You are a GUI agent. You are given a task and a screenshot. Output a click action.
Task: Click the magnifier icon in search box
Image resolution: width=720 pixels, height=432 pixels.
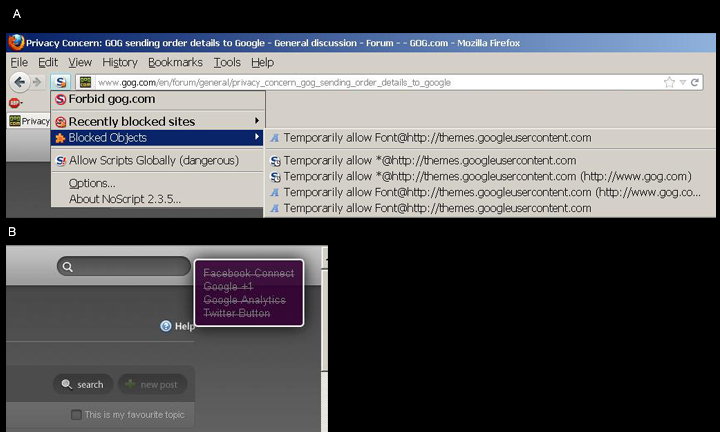click(x=68, y=267)
